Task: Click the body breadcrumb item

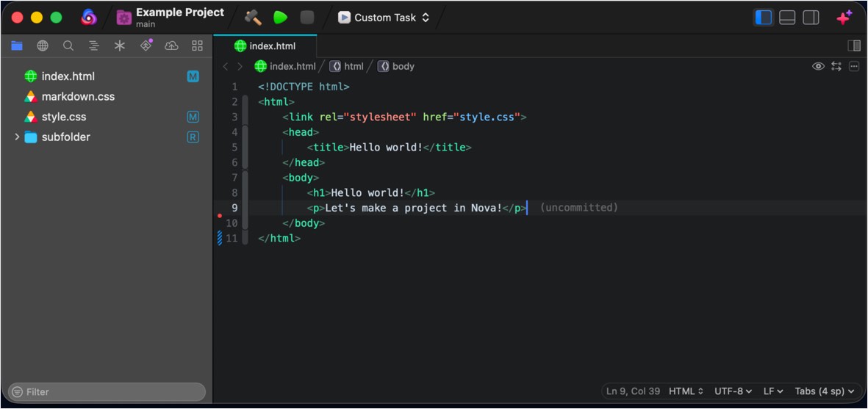Action: [x=396, y=67]
